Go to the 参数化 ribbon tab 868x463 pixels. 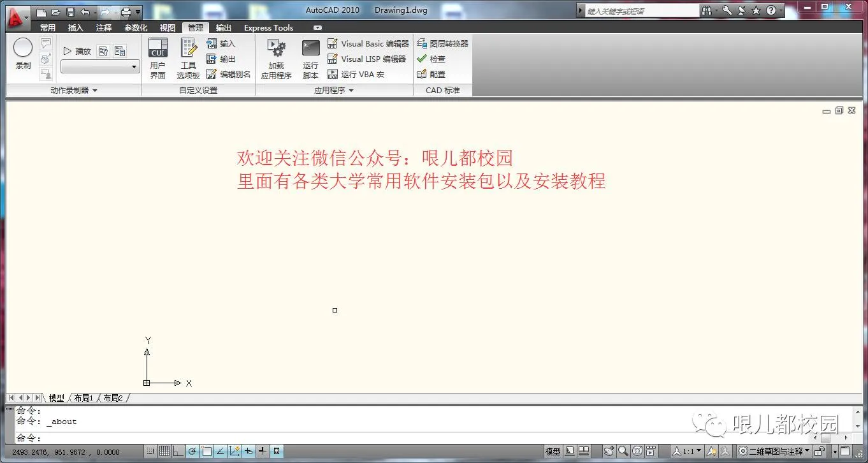point(136,28)
